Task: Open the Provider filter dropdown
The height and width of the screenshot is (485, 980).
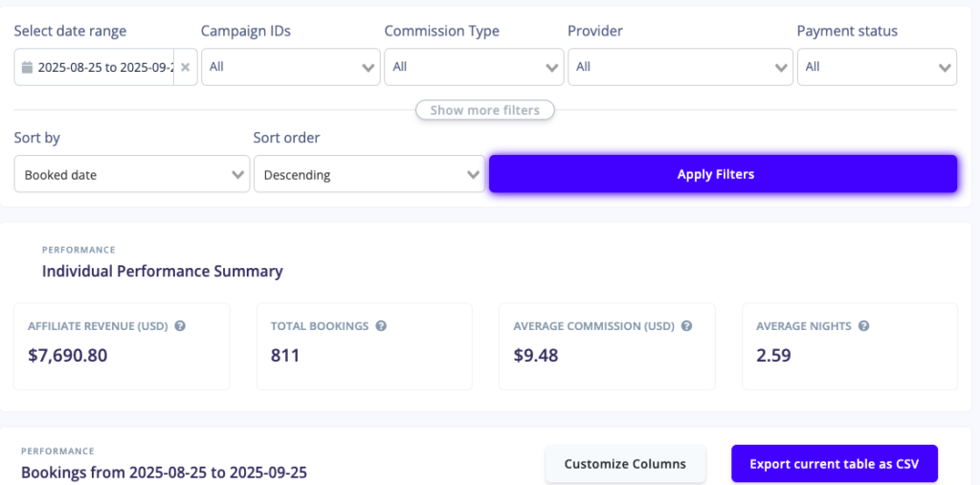Action: pos(680,67)
